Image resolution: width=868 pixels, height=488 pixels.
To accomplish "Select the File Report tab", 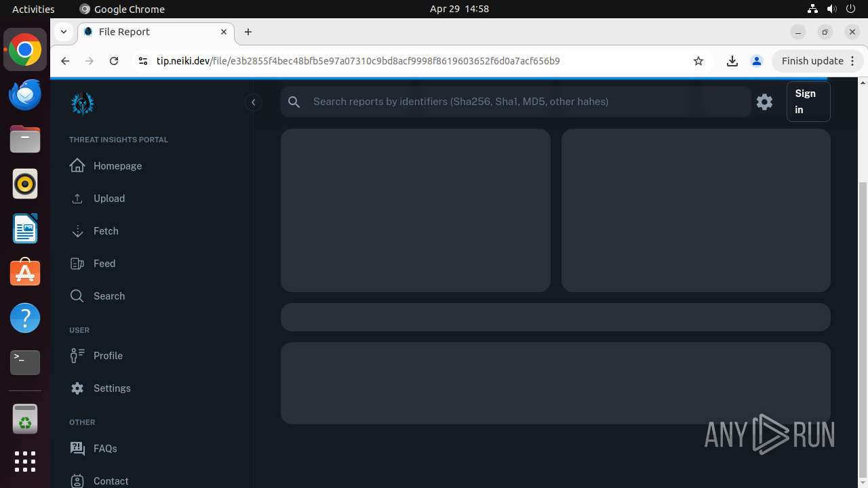I will [156, 32].
